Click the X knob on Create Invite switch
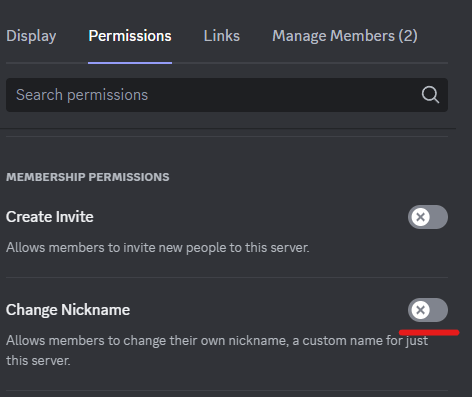The image size is (472, 397). (420, 217)
